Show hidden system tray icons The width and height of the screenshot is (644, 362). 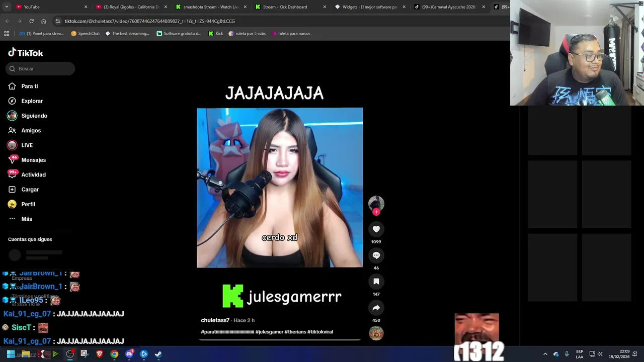pyautogui.click(x=545, y=354)
